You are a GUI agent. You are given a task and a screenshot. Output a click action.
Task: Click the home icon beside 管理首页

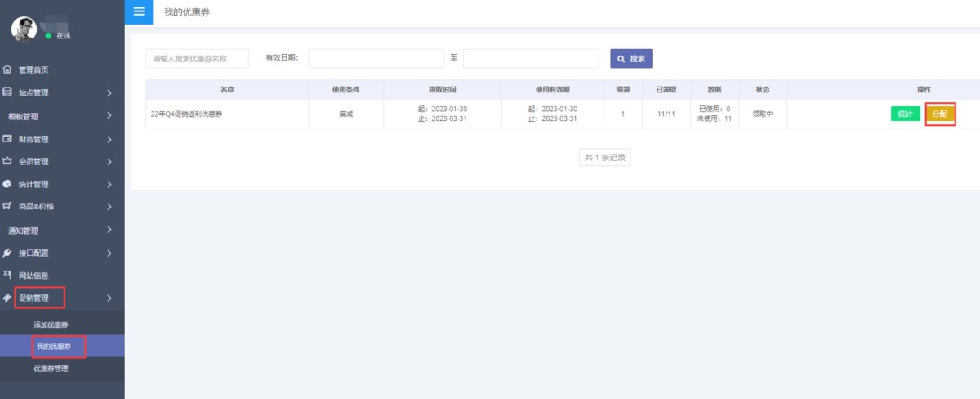tap(7, 69)
